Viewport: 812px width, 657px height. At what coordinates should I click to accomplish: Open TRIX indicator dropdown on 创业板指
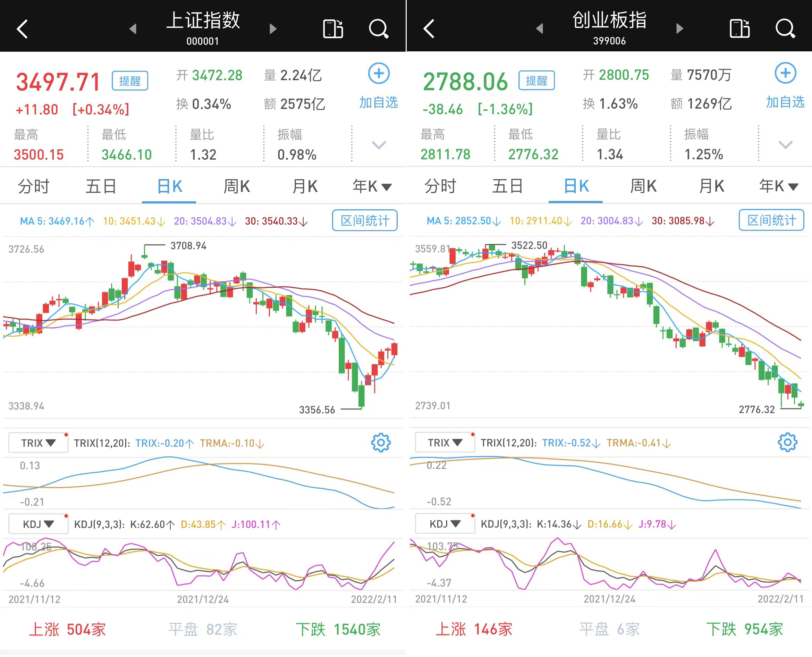[445, 443]
